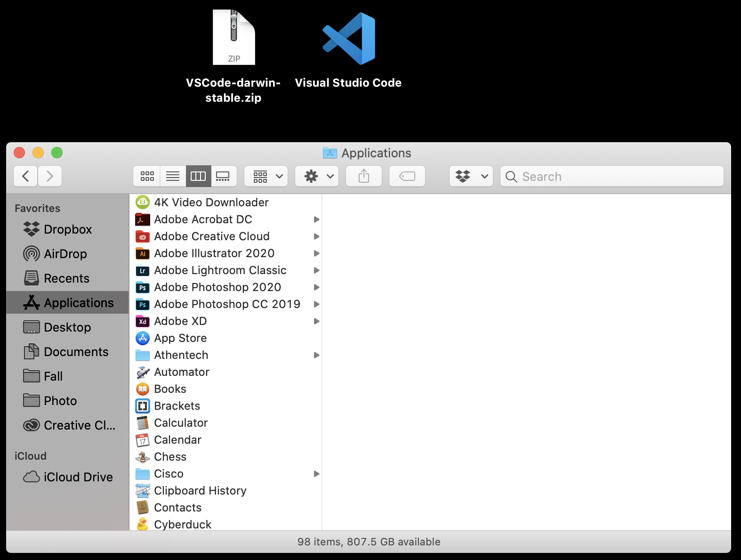
Task: Open Desktop in the sidebar
Action: point(67,327)
